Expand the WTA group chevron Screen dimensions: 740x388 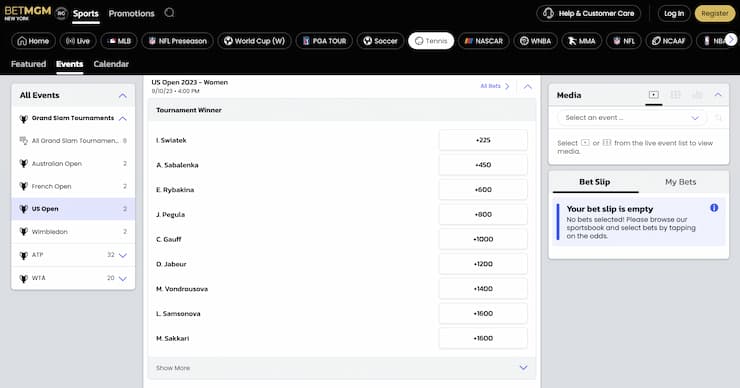point(123,278)
